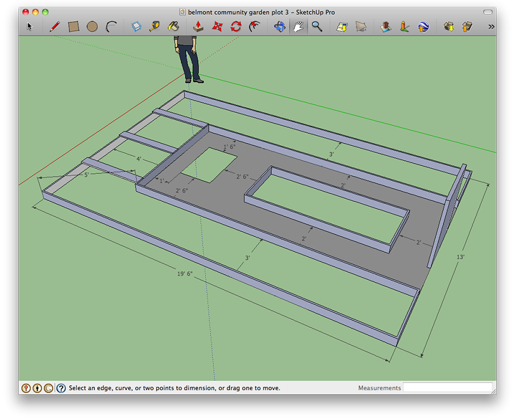This screenshot has height=420, width=515.
Task: Choose the Push/Pull tool
Action: point(197,26)
